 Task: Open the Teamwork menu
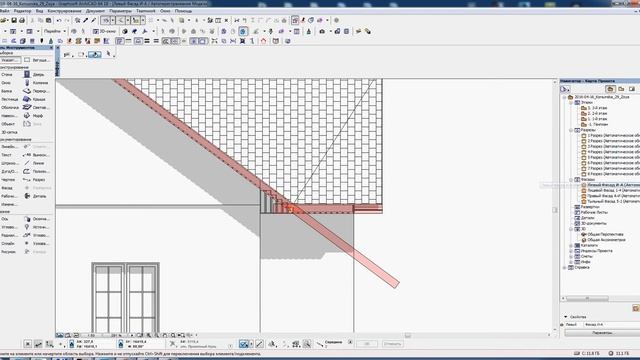pyautogui.click(x=146, y=11)
